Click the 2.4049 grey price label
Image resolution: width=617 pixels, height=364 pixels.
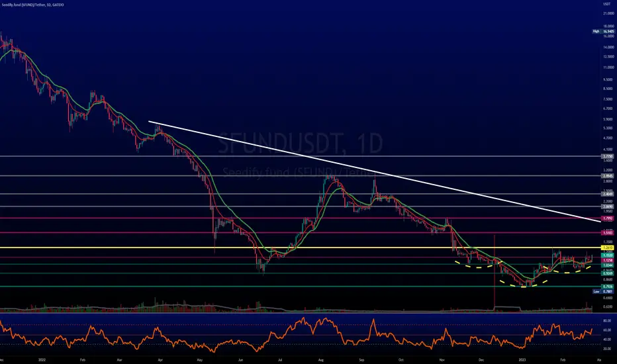click(608, 194)
